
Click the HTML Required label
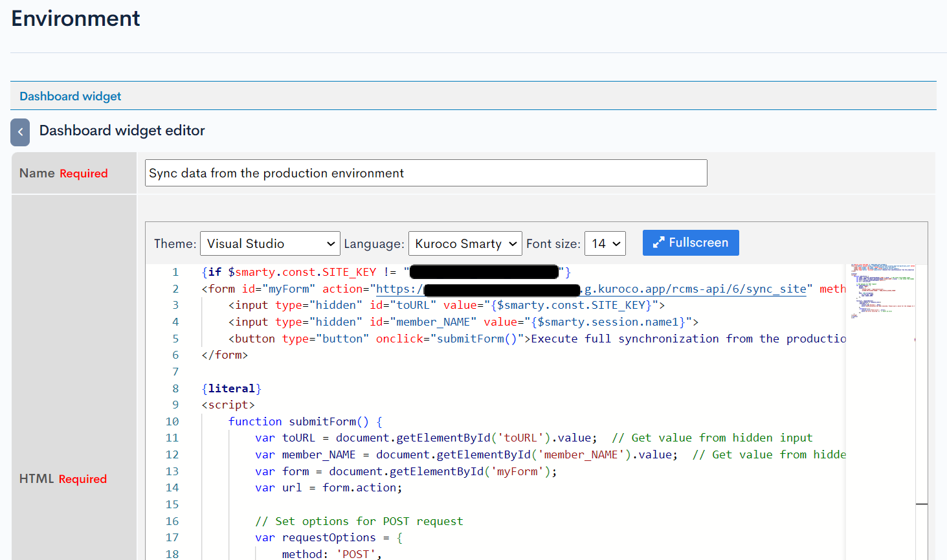(63, 478)
